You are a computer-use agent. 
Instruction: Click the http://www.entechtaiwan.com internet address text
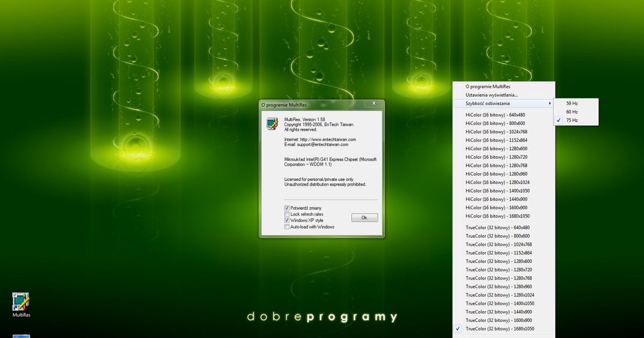coord(328,139)
